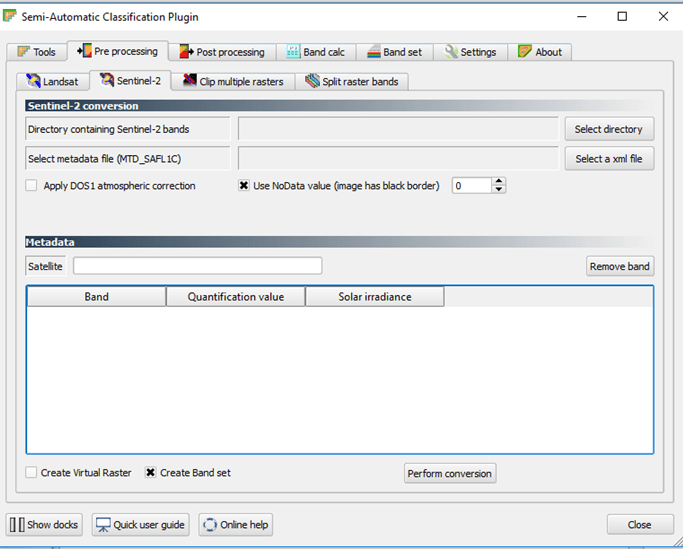Uncheck the Use NoData value option

coord(244,186)
